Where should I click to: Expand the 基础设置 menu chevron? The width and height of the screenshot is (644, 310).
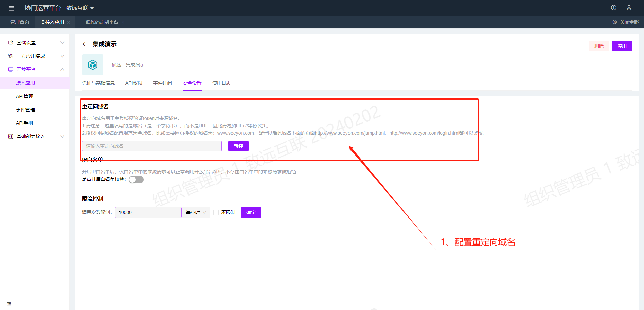(62, 43)
